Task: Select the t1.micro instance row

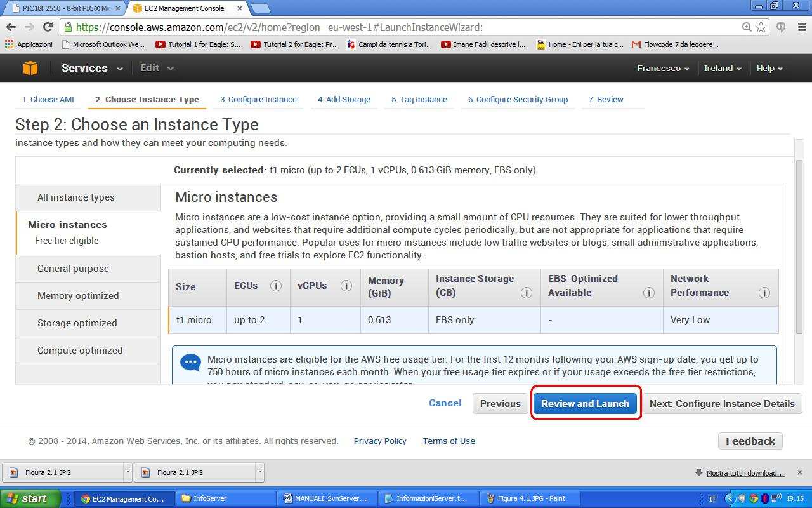Action: pyautogui.click(x=473, y=320)
